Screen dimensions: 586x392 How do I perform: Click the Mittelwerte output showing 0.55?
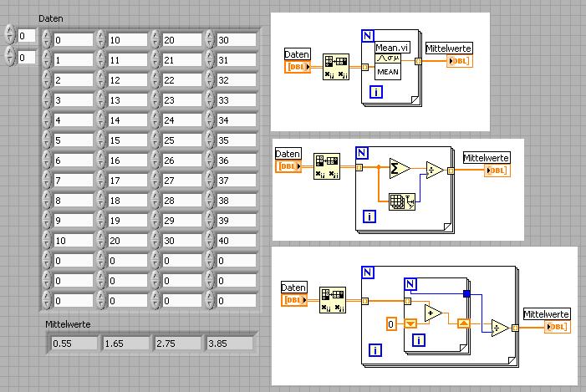(74, 344)
